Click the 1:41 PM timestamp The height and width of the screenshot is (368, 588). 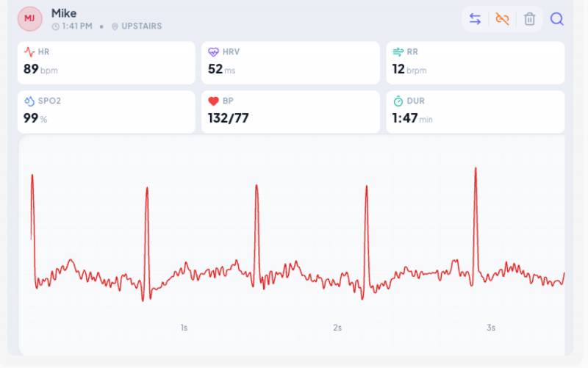point(77,26)
